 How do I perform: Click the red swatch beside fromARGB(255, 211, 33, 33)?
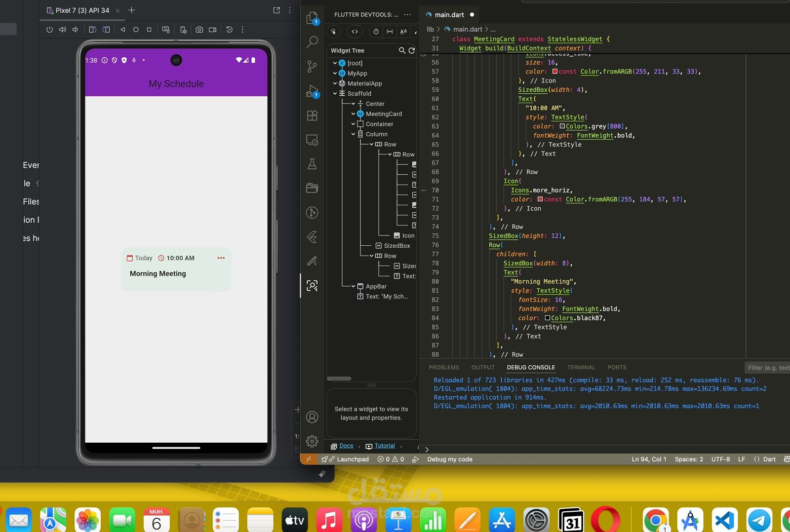pos(555,72)
